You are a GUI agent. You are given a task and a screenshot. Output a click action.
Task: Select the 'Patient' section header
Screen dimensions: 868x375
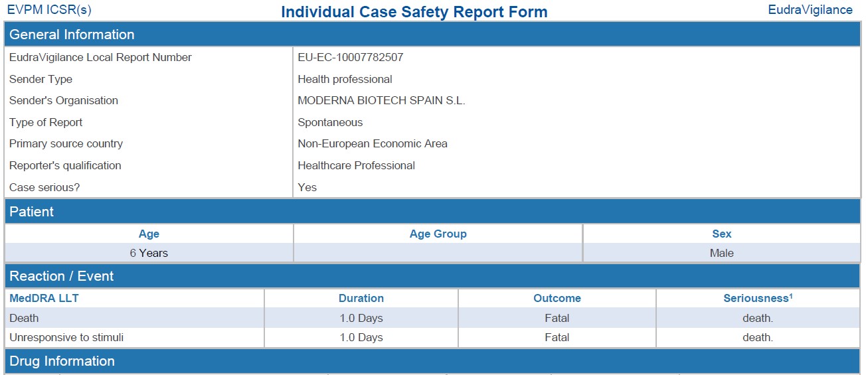pos(432,212)
